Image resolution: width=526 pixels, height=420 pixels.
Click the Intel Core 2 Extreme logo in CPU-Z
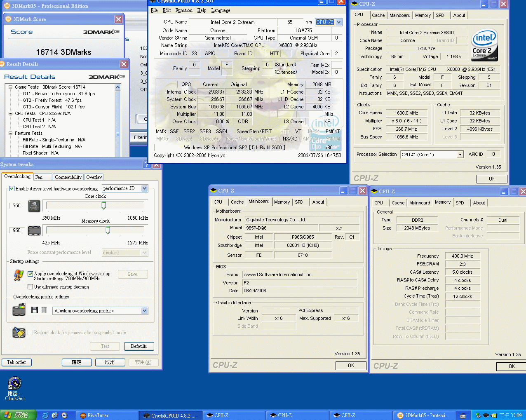(x=484, y=45)
